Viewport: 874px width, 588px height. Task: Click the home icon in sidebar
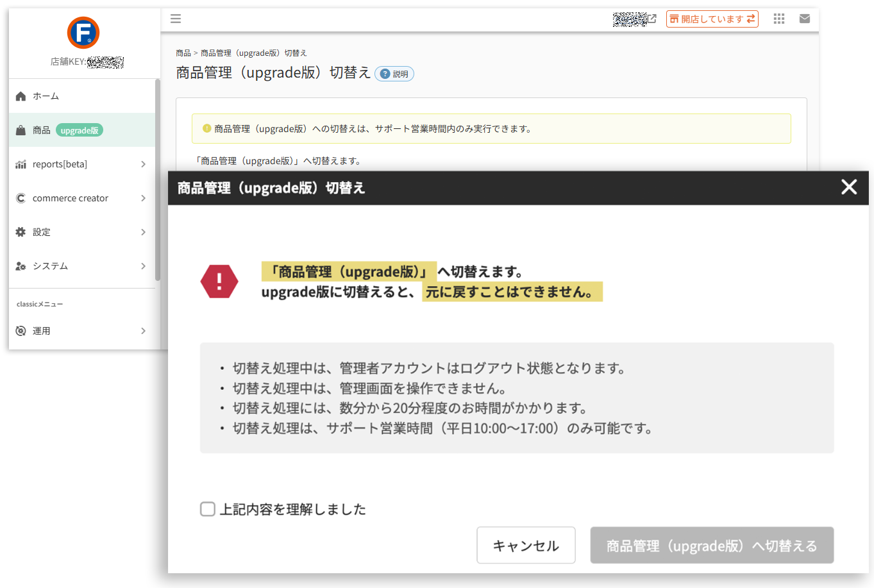click(x=21, y=96)
